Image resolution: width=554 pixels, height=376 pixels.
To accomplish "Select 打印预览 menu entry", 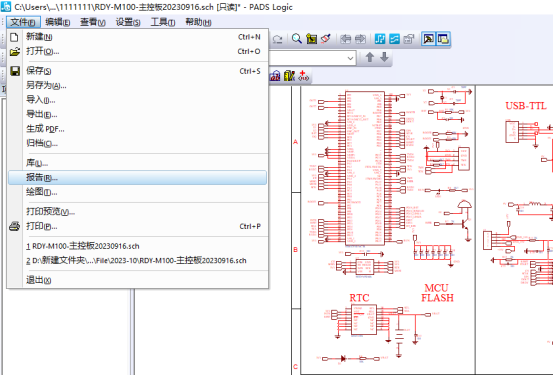I will [x=137, y=212].
